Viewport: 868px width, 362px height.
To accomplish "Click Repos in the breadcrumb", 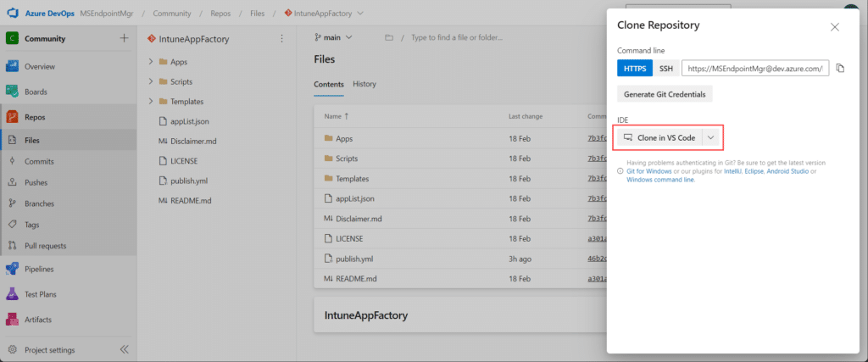I will (x=220, y=13).
